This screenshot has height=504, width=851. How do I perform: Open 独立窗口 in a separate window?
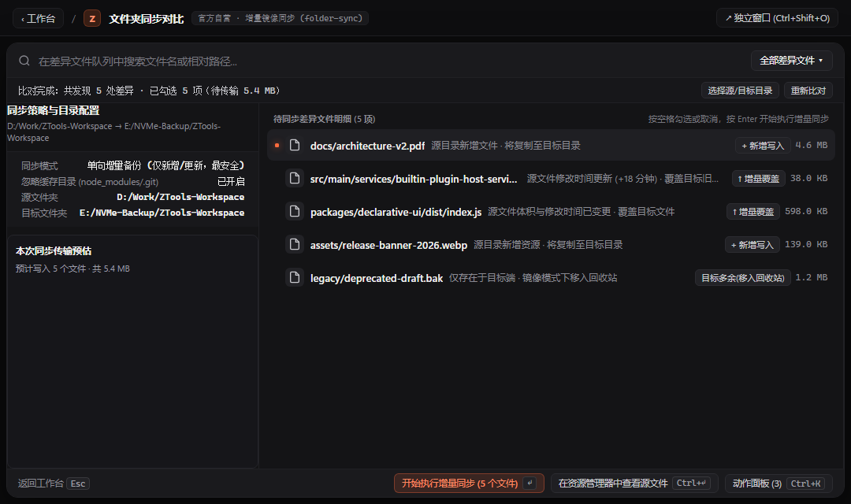777,18
